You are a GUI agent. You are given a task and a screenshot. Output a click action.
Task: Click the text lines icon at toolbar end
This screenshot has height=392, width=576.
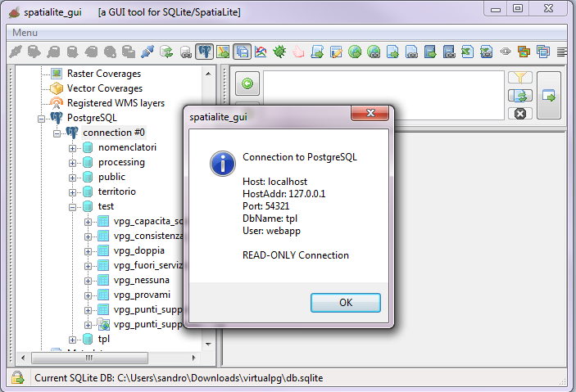coord(562,52)
